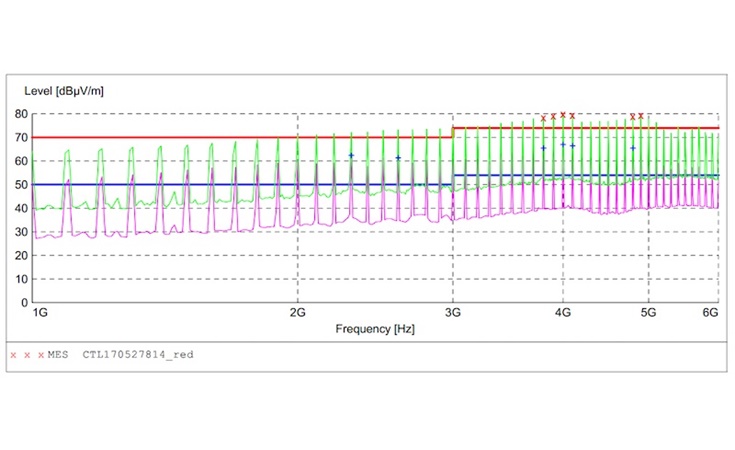Select the blue plus marker near 2.3 GHz
The width and height of the screenshot is (735, 450).
coord(351,155)
